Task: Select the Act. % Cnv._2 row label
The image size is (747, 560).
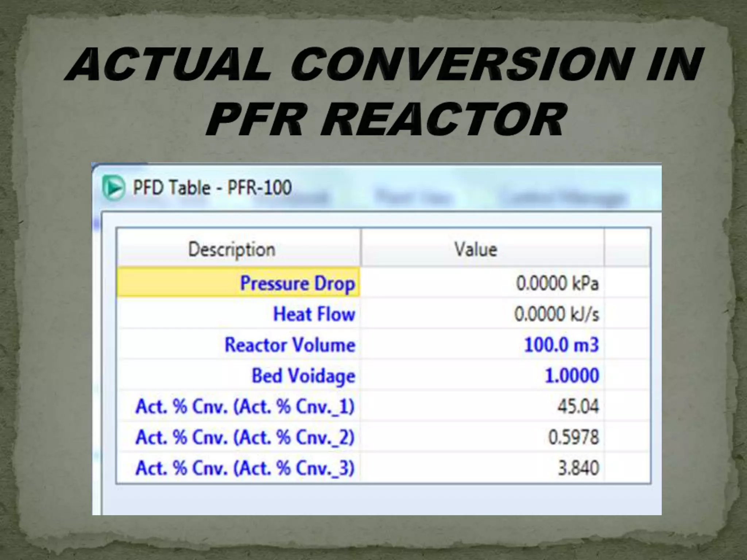Action: pyautogui.click(x=245, y=437)
